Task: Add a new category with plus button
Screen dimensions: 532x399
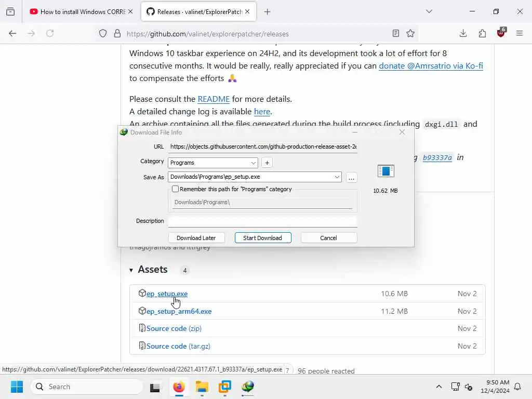Action: click(x=268, y=163)
